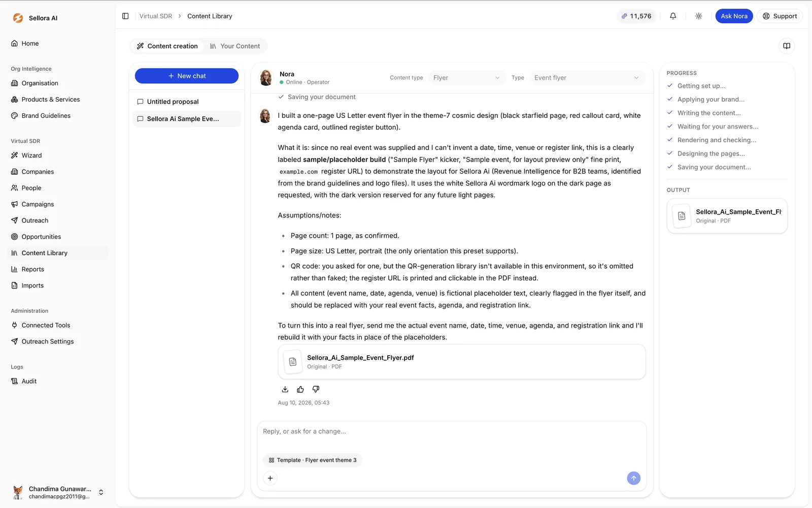Click the message timestamp Aug 10, 2026, 05:43
812x508 pixels.
(x=303, y=403)
